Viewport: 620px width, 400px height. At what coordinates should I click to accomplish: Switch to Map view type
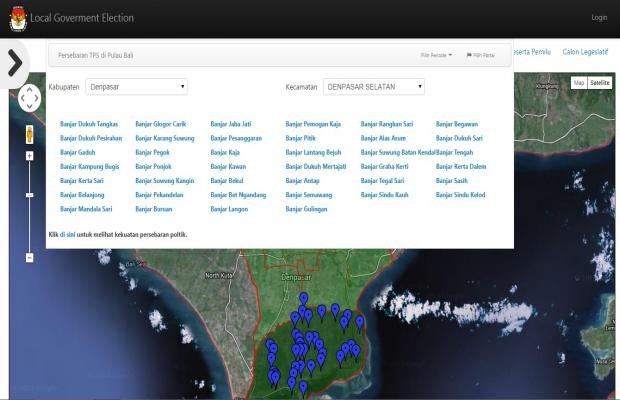pos(578,83)
